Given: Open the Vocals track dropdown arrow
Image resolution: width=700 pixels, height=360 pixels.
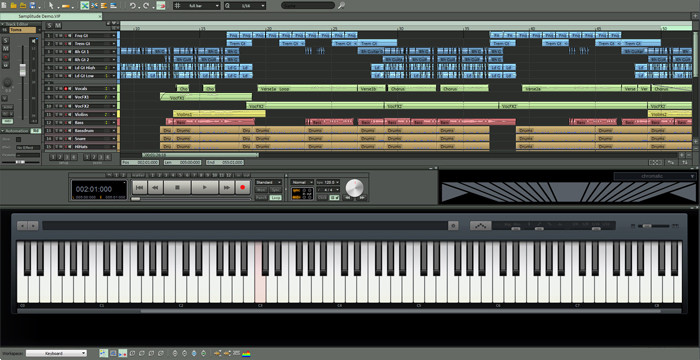Looking at the screenshot, I should pos(114,88).
